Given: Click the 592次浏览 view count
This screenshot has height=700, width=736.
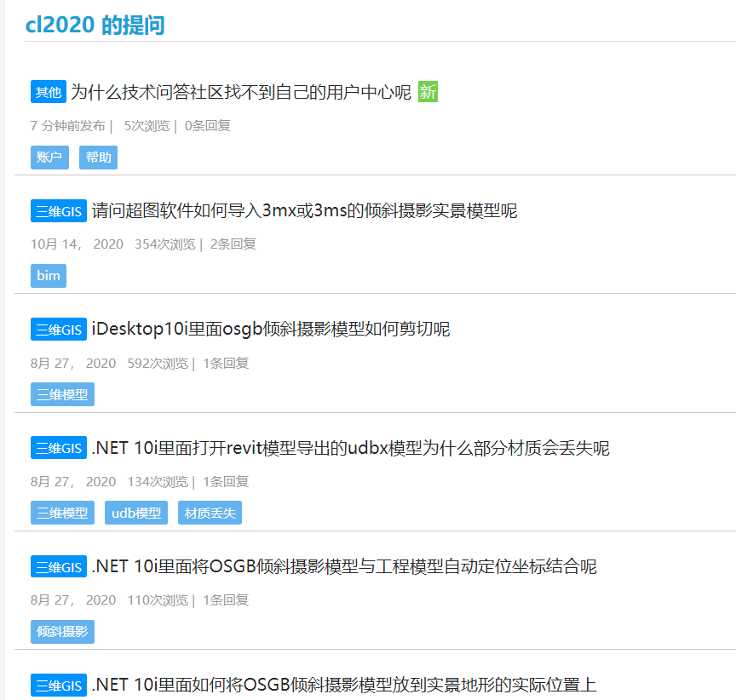Looking at the screenshot, I should coord(158,364).
